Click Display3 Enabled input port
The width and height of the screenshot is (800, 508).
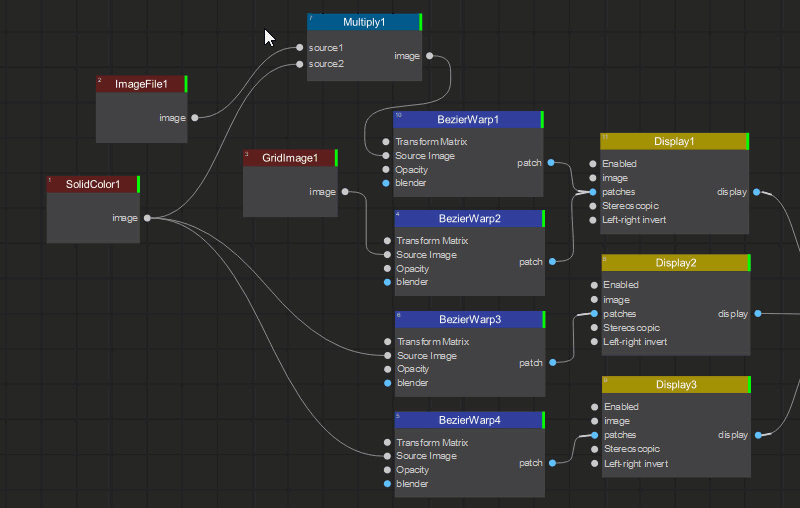tap(594, 407)
